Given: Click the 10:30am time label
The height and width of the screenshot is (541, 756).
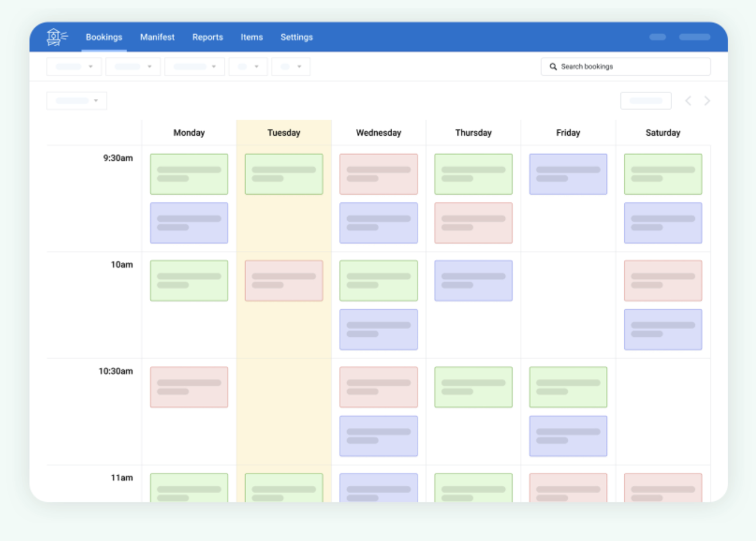Looking at the screenshot, I should (115, 371).
